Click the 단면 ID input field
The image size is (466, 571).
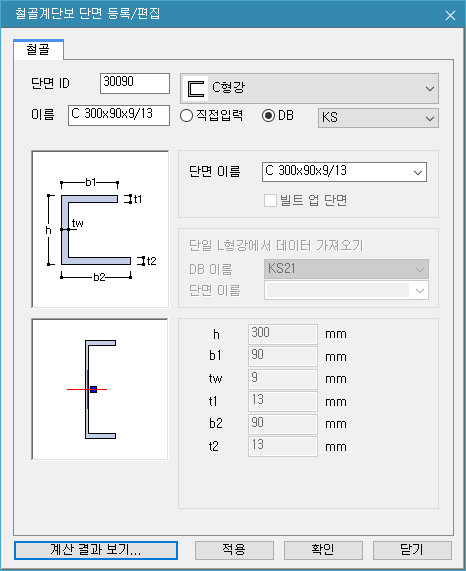point(135,83)
